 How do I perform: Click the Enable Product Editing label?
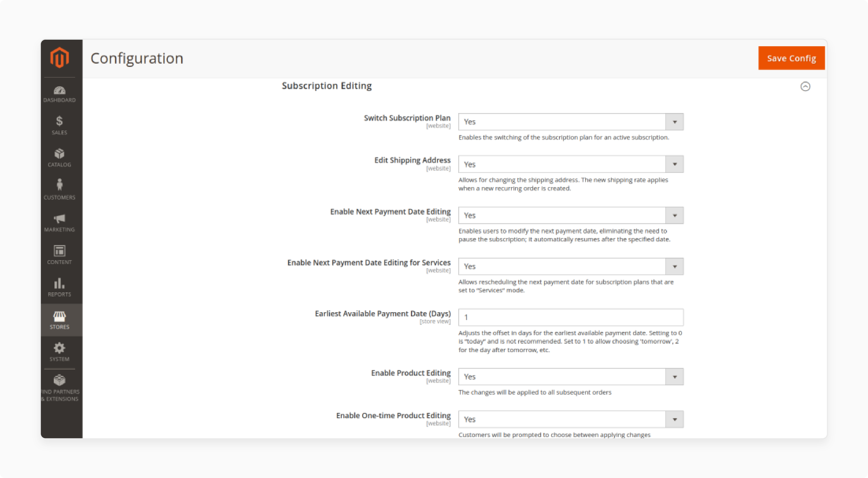[411, 373]
